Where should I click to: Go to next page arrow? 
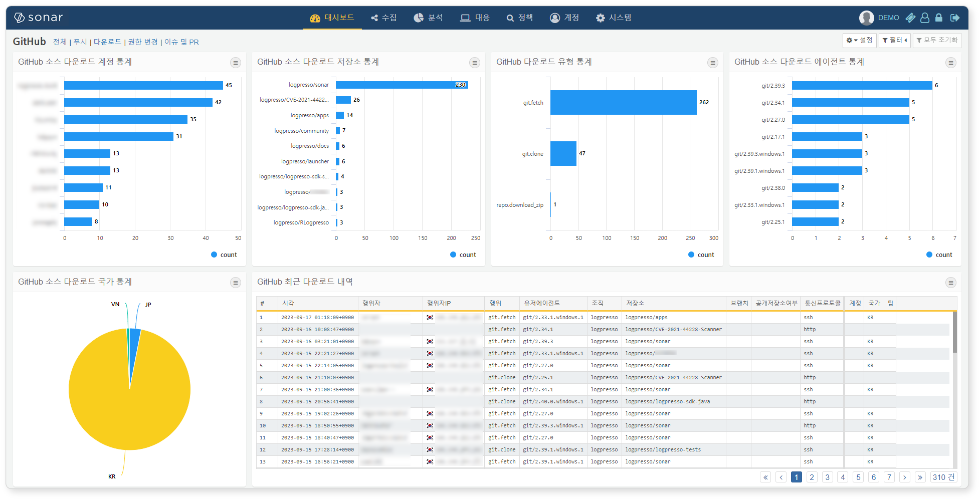(905, 477)
